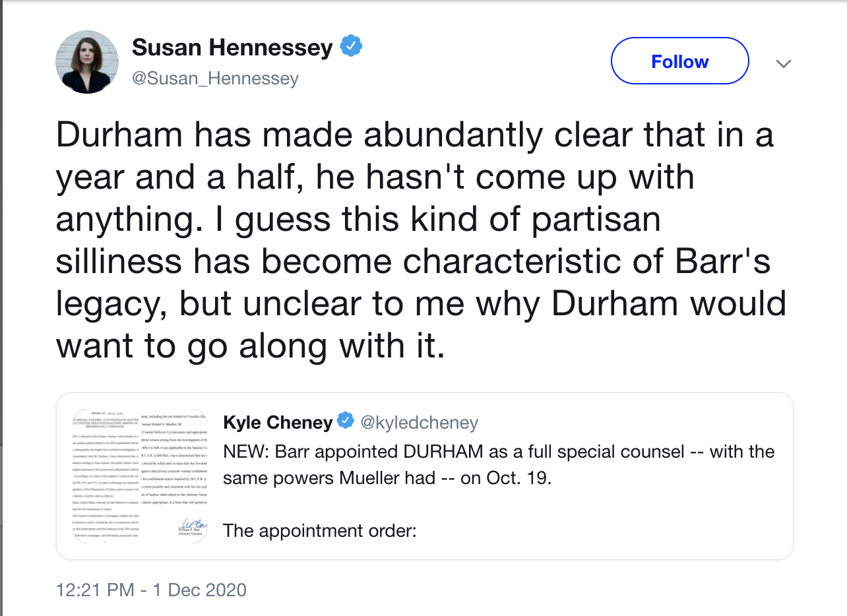Click the @kyledcheney handle
The width and height of the screenshot is (847, 616).
click(x=420, y=421)
